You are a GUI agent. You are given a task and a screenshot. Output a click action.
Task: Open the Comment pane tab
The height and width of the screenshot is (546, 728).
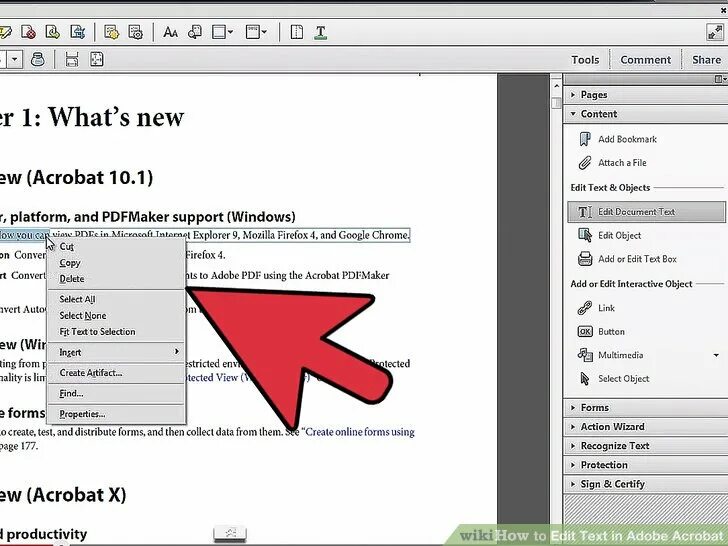(x=645, y=60)
